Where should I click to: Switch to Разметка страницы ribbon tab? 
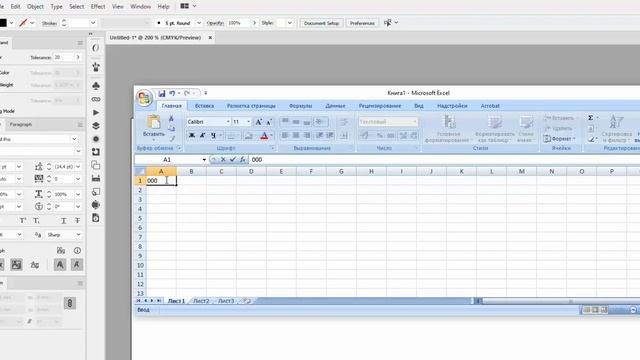pyautogui.click(x=251, y=106)
